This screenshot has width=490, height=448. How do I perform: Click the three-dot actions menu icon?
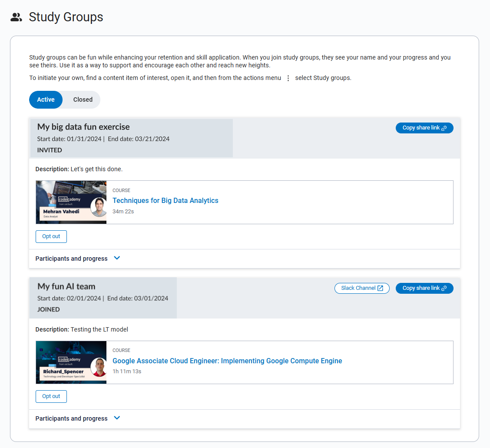[x=288, y=78]
